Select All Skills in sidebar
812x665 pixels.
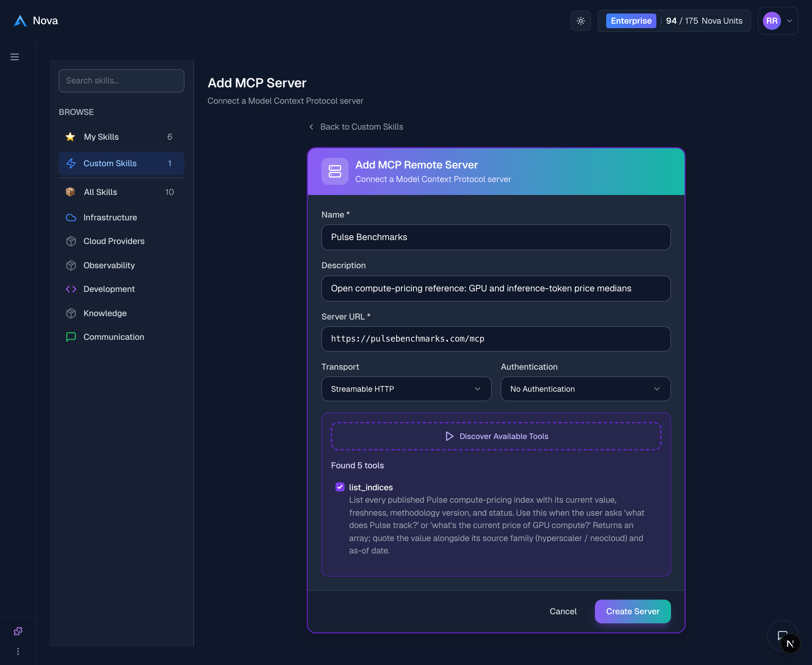pyautogui.click(x=121, y=192)
